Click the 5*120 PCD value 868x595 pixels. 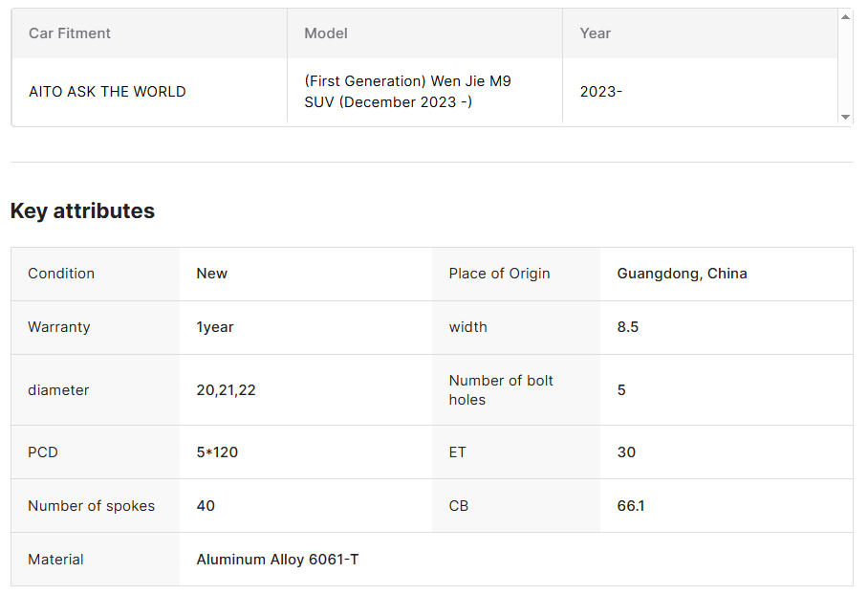(217, 452)
